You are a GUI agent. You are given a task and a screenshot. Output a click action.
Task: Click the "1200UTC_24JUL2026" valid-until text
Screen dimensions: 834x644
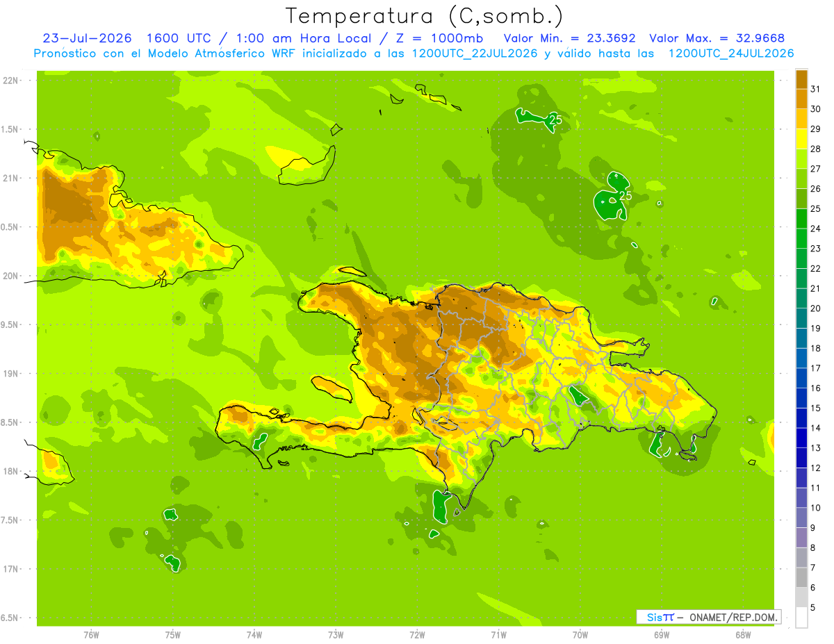point(731,53)
